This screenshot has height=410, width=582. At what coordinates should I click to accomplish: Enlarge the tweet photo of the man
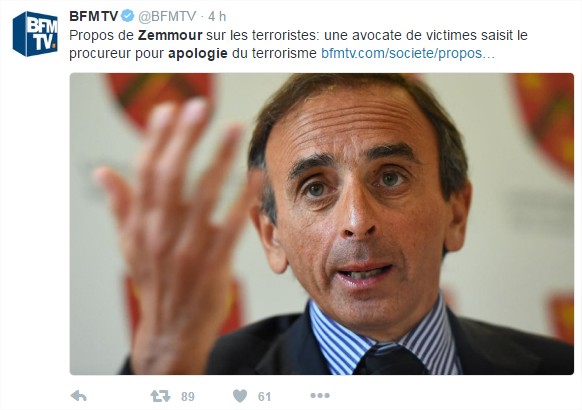(x=321, y=224)
